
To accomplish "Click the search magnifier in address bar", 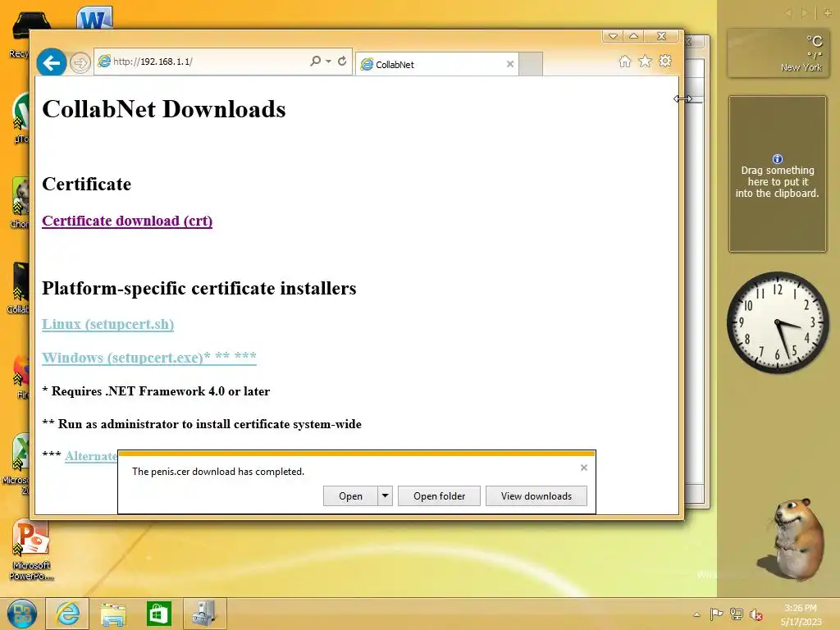I will tap(315, 61).
